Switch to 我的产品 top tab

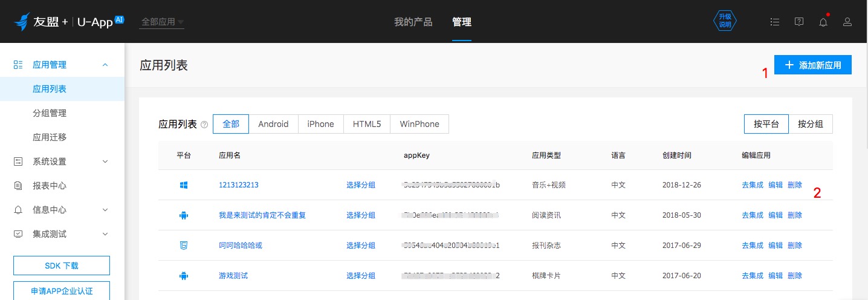(413, 22)
